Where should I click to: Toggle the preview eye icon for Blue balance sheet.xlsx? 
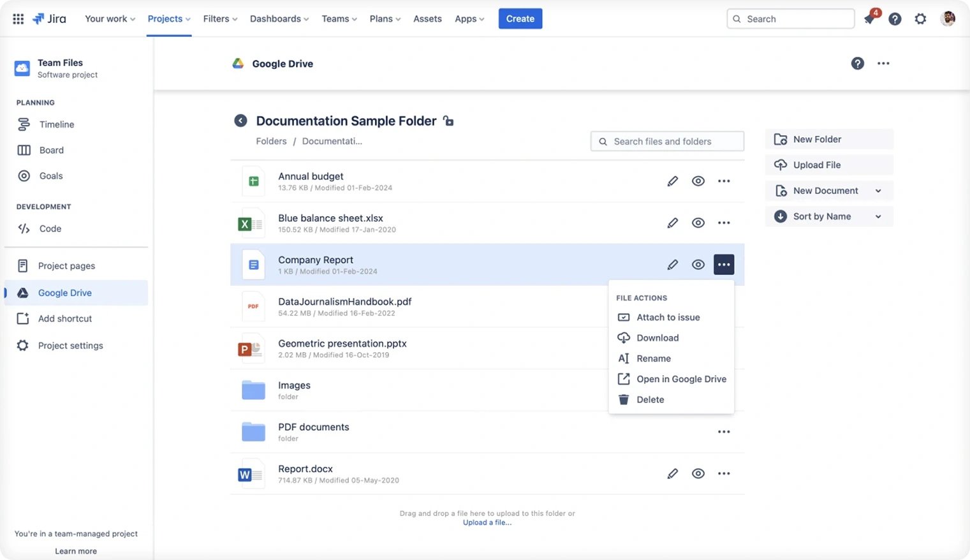(698, 222)
